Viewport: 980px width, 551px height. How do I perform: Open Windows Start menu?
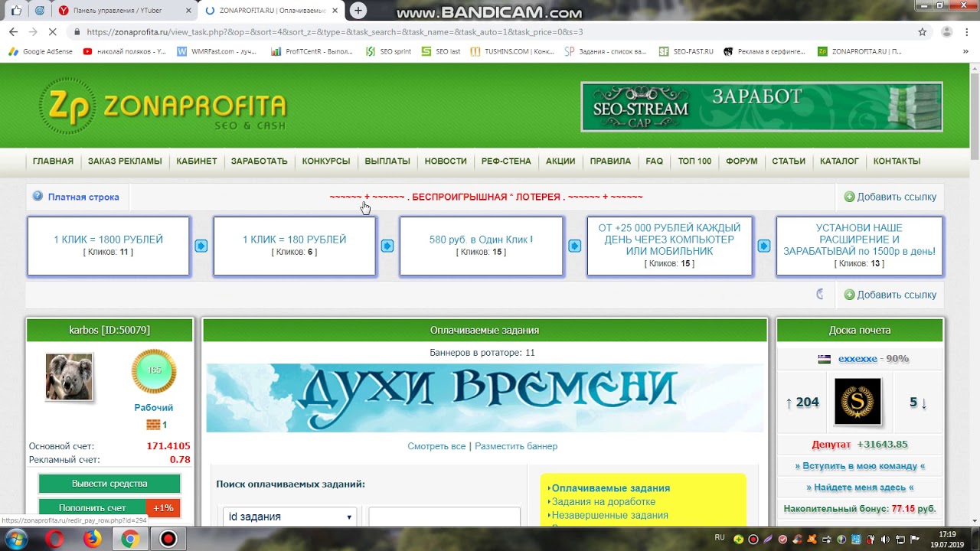pos(16,540)
